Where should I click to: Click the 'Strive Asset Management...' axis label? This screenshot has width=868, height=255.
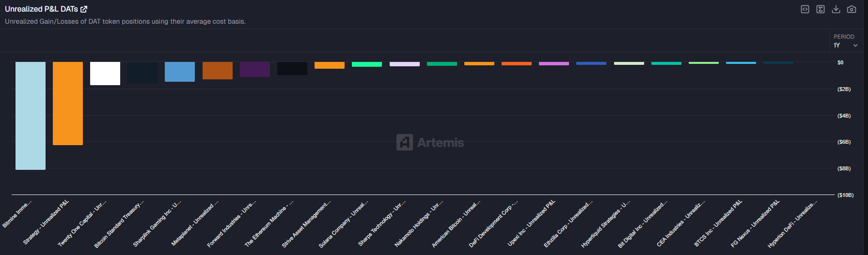[x=306, y=224]
